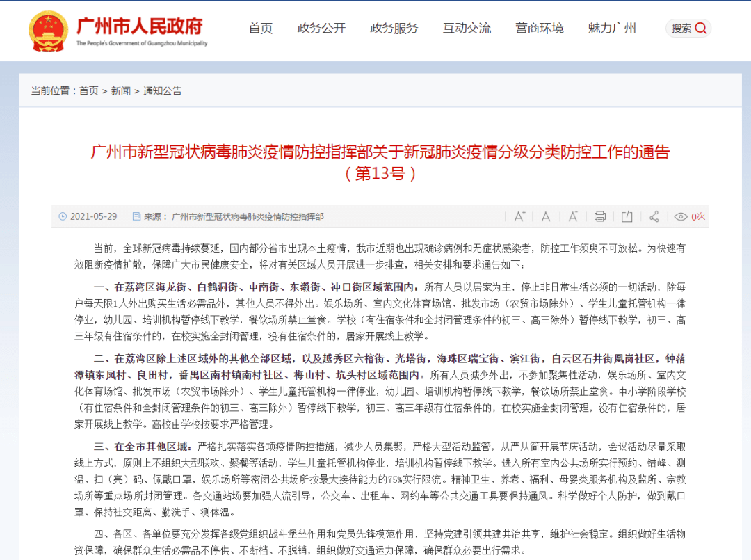Click the share icon on the article toolbar
The image size is (751, 560).
[x=654, y=216]
